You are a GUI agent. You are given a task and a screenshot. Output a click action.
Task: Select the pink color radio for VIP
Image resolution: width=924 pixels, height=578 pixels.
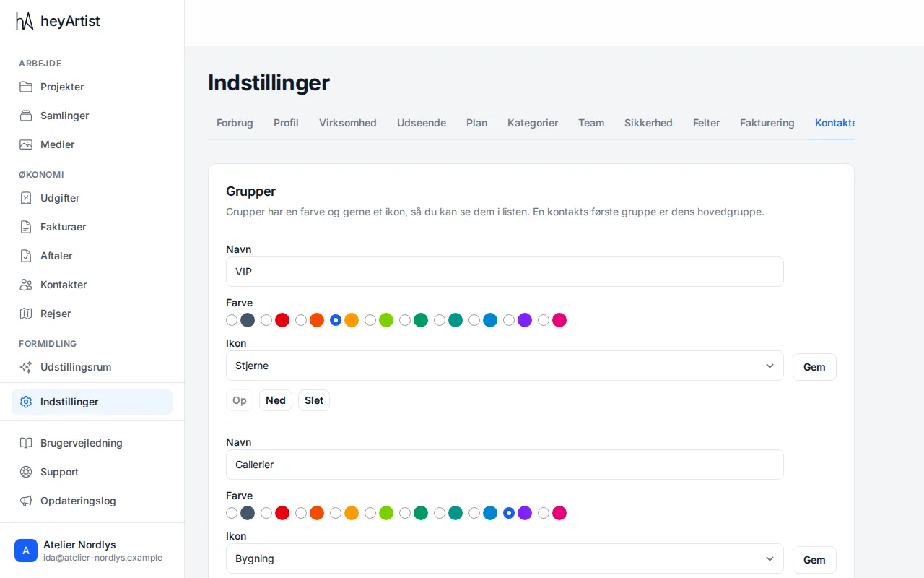544,320
